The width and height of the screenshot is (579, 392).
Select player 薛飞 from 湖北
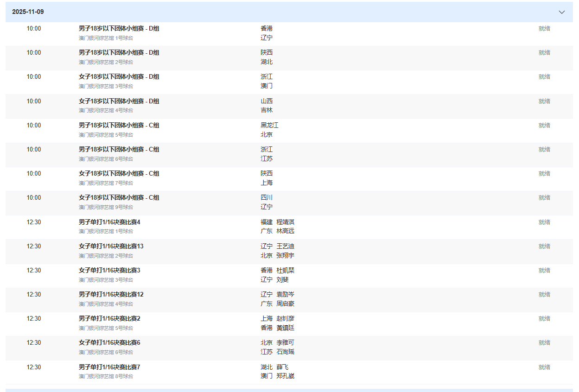click(282, 367)
